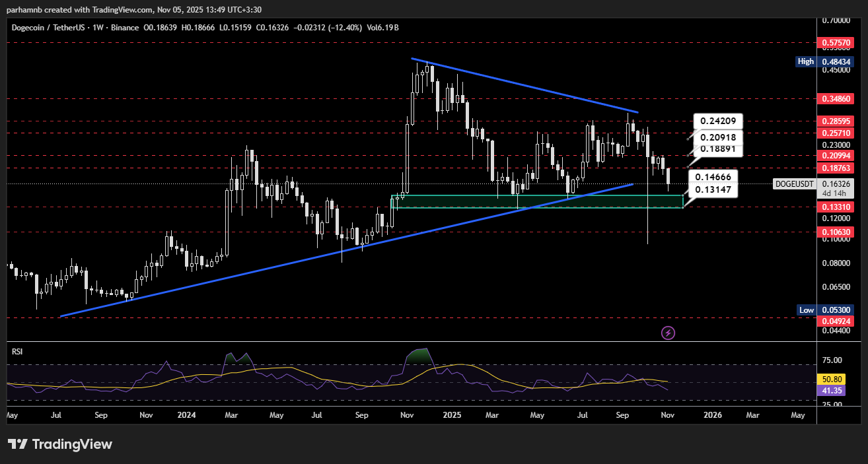
Task: Click 2025 on the time axis
Action: click(x=452, y=416)
